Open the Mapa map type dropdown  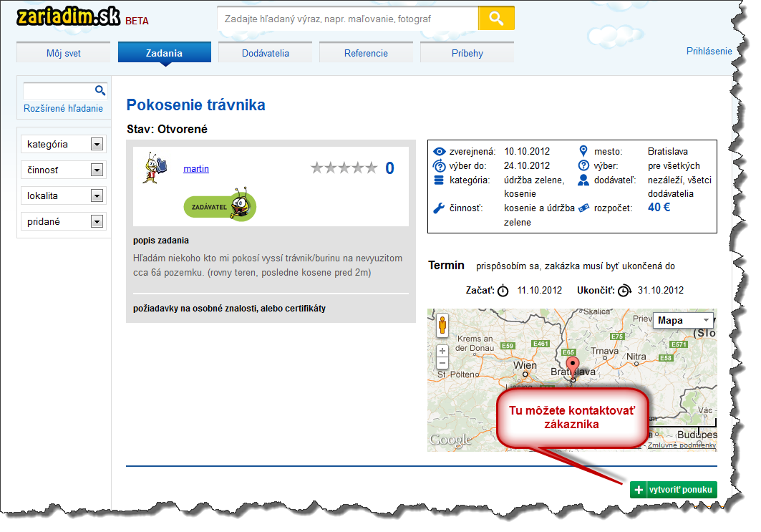click(x=684, y=320)
